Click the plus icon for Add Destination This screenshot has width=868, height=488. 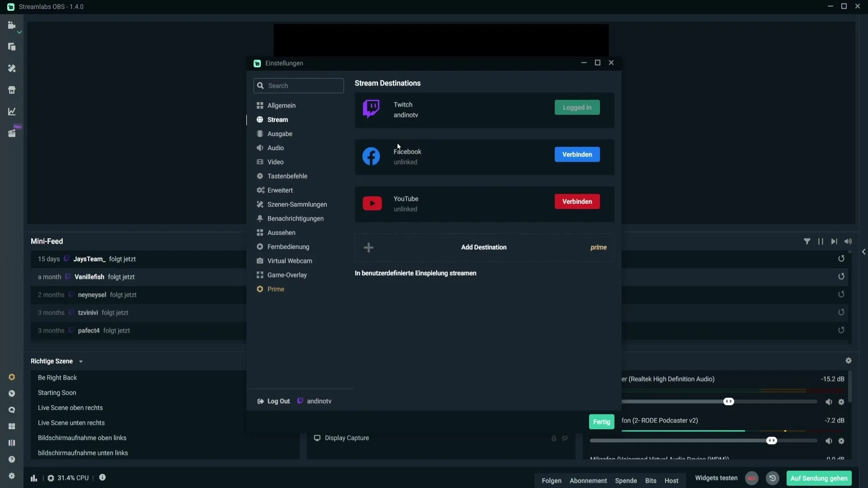tap(368, 247)
